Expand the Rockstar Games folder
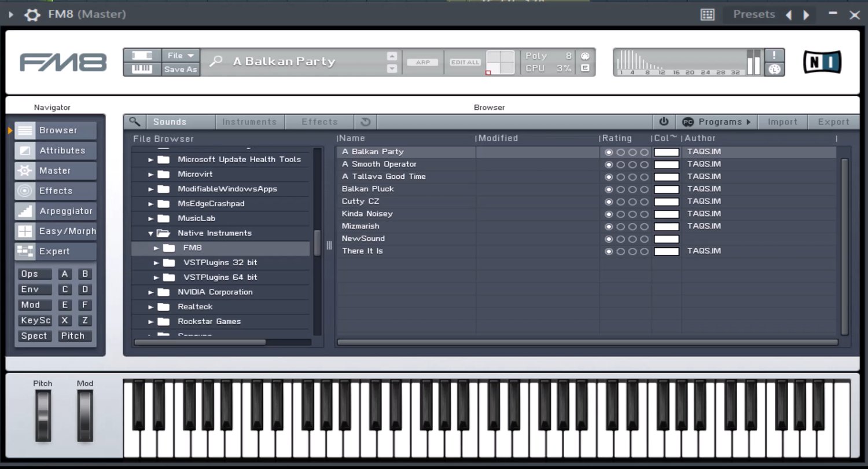This screenshot has height=469, width=868. [x=151, y=322]
